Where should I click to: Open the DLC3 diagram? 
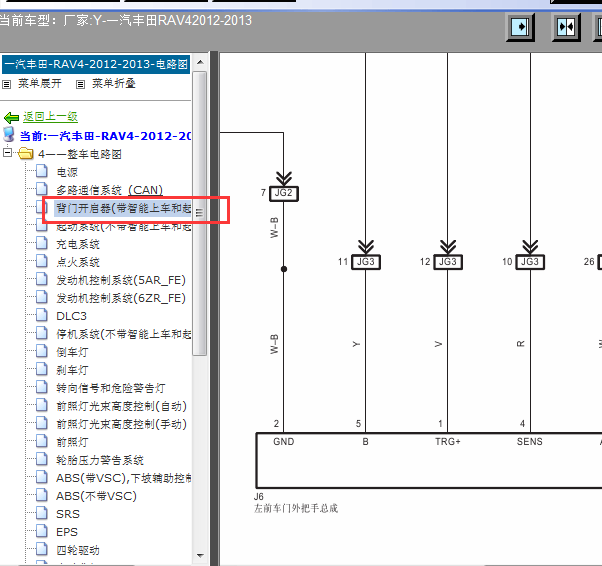[71, 316]
